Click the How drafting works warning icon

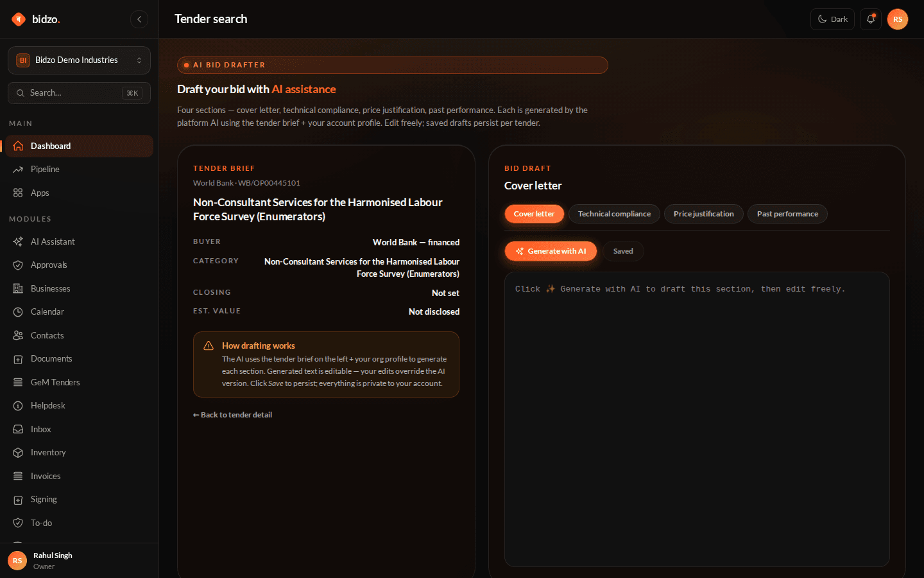click(x=209, y=346)
